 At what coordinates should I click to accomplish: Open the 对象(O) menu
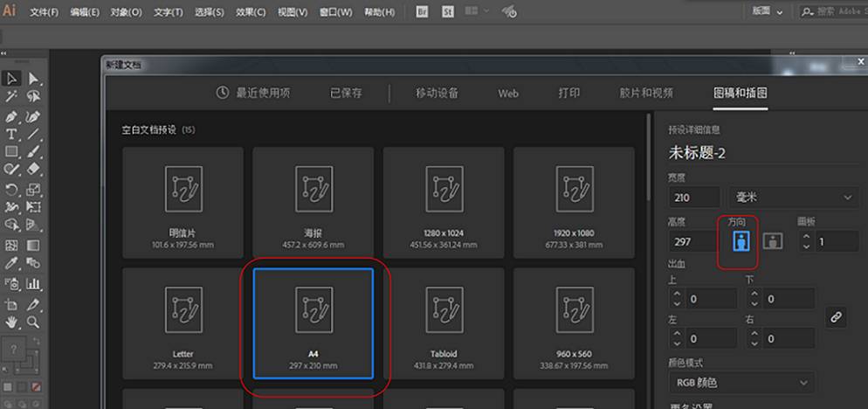[127, 11]
